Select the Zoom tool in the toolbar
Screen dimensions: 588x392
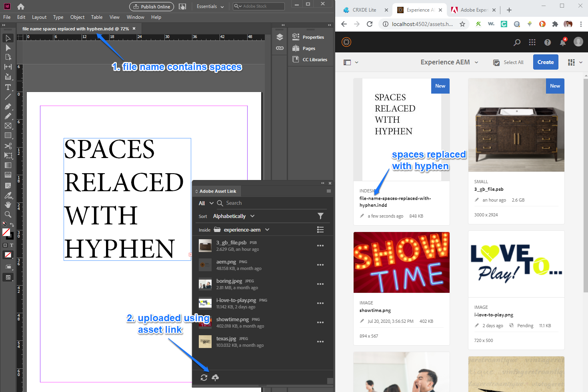click(8, 214)
